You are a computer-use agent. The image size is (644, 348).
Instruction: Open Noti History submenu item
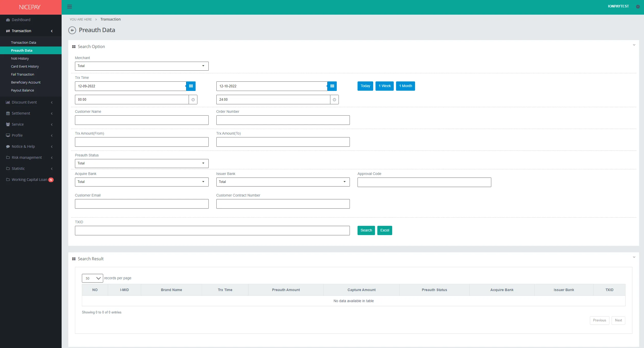20,59
